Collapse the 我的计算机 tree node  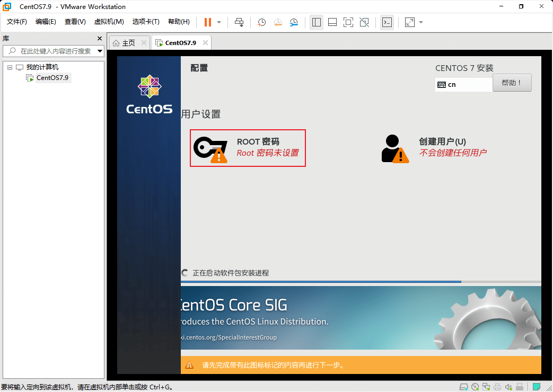[10, 67]
